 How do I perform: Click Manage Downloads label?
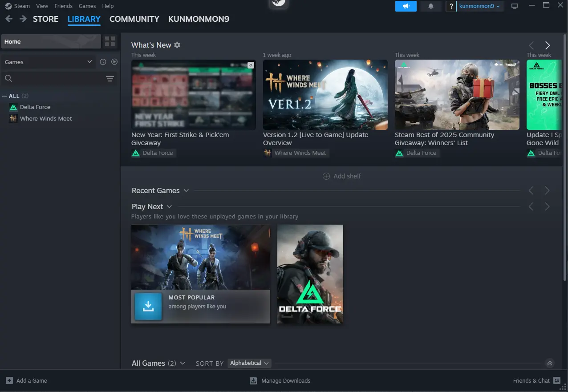click(286, 380)
